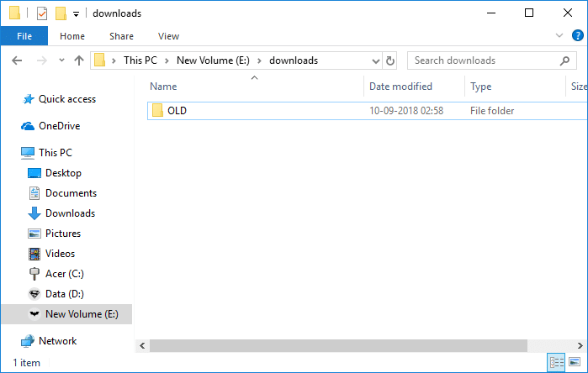Open Downloads in navigation pane
The height and width of the screenshot is (373, 588).
tap(70, 213)
